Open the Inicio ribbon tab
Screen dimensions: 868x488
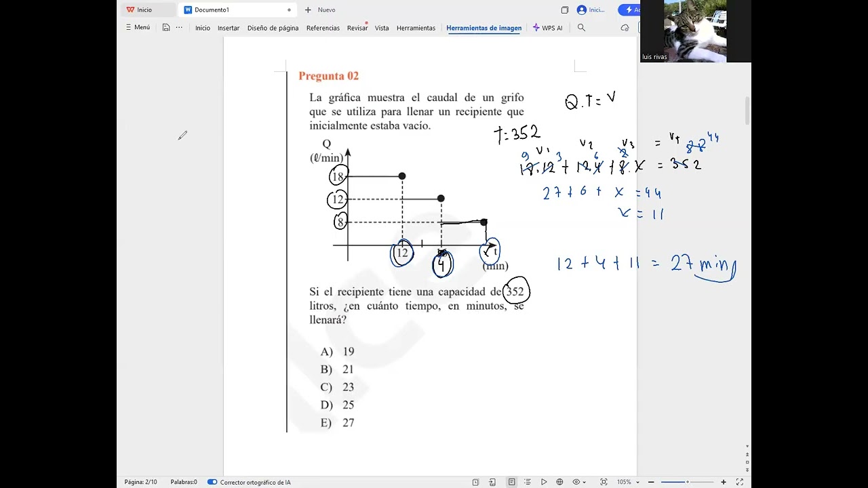pos(203,28)
